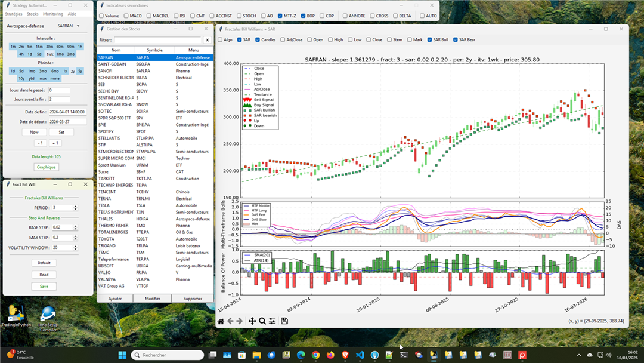
Task: Activate the Zoom magnifier tool on chart
Action: click(x=262, y=321)
